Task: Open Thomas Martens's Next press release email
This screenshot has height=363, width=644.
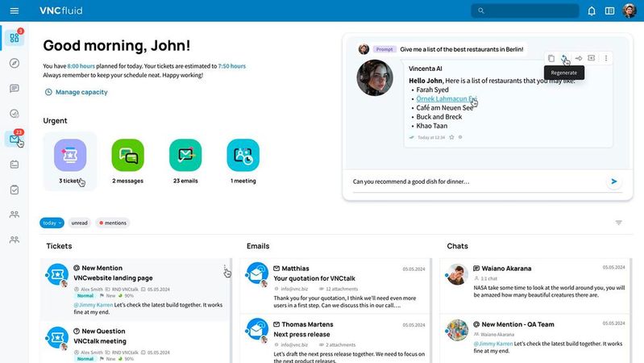Action: 335,339
